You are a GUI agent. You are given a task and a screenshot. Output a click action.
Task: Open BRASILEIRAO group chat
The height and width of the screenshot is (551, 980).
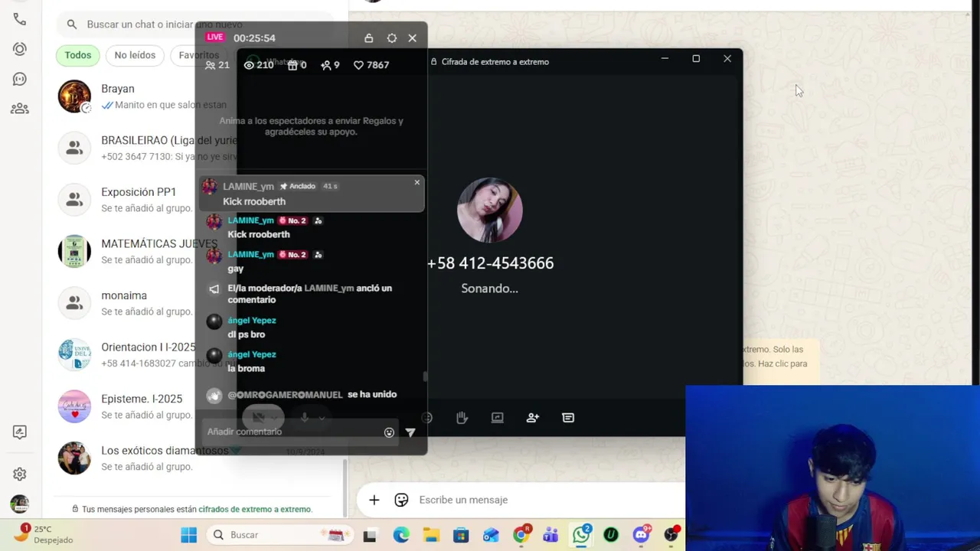(195, 148)
